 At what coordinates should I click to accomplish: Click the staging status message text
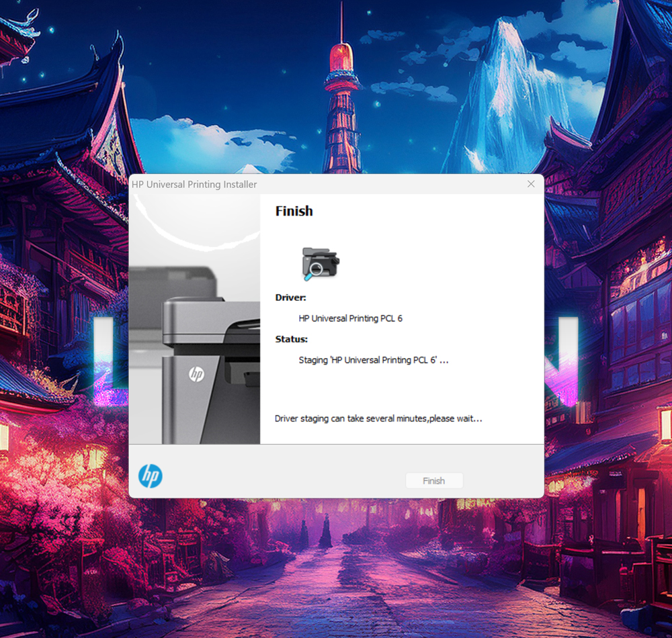373,360
